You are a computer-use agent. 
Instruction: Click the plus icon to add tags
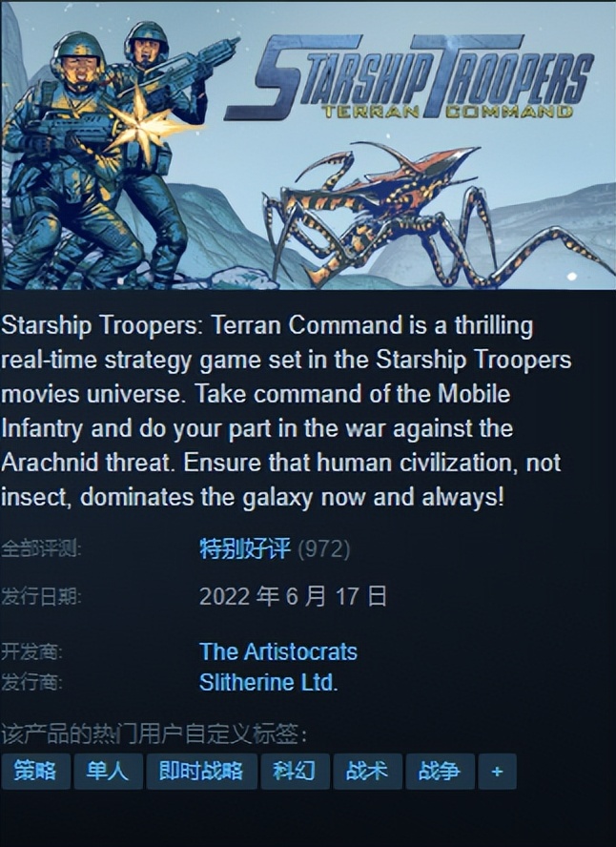coord(497,771)
